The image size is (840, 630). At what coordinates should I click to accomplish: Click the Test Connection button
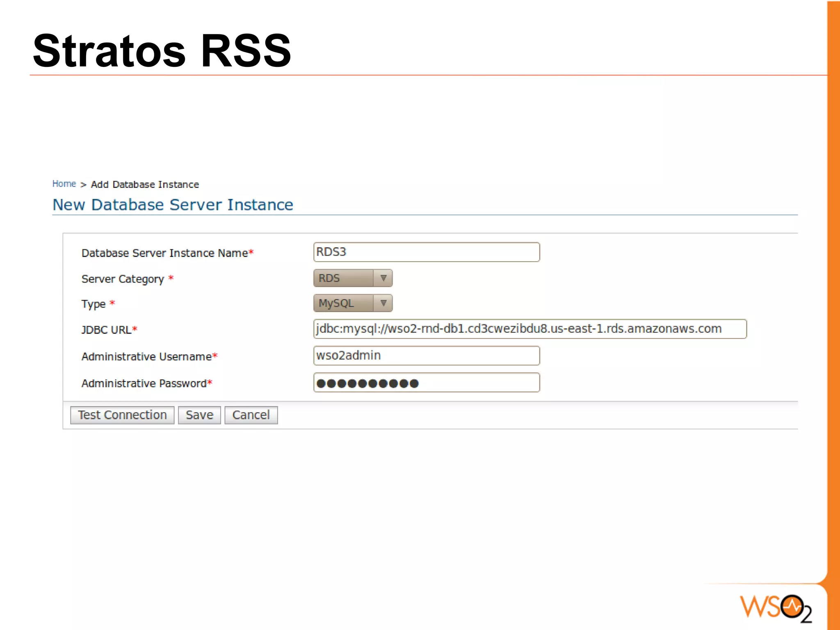tap(122, 415)
